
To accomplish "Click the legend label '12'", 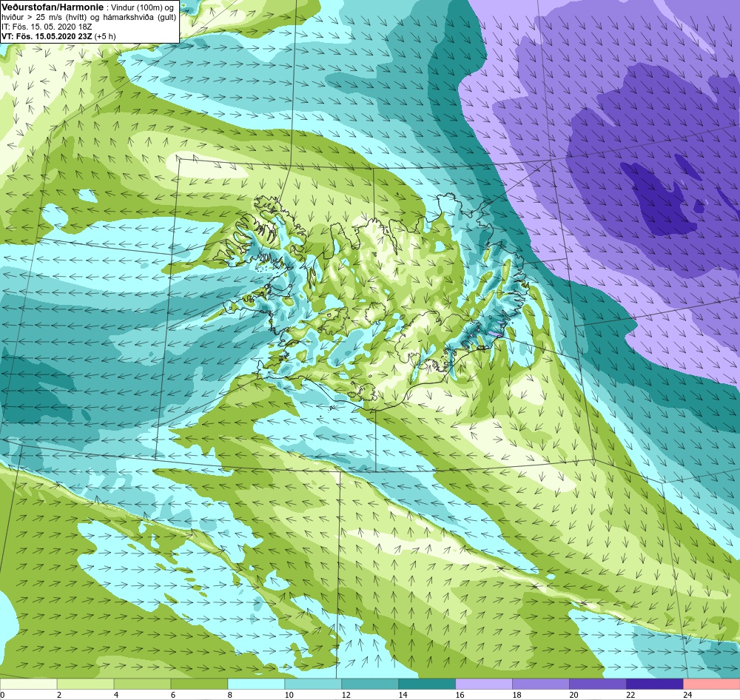I will tap(346, 695).
